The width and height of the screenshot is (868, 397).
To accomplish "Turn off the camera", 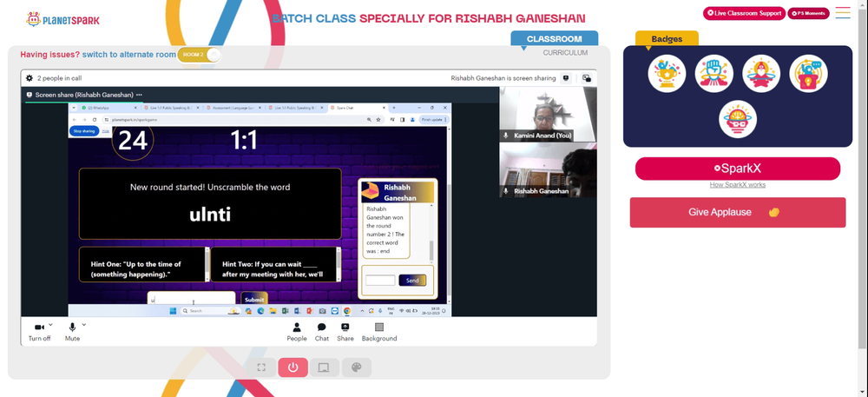I will coord(39,332).
